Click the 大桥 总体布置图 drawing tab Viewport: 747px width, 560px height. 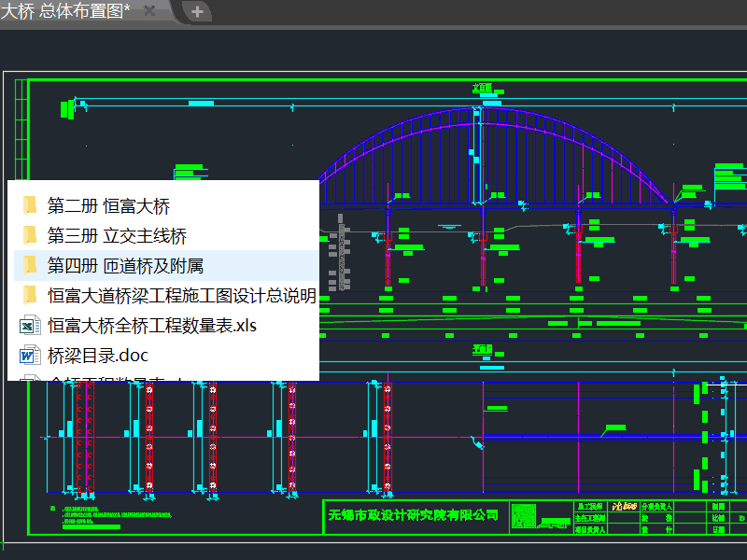click(65, 10)
